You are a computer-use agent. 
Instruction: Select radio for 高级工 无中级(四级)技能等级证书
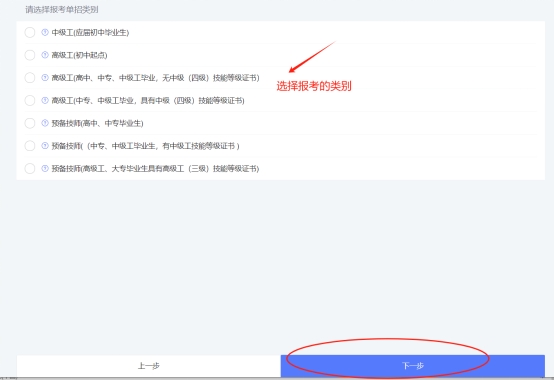(x=30, y=78)
